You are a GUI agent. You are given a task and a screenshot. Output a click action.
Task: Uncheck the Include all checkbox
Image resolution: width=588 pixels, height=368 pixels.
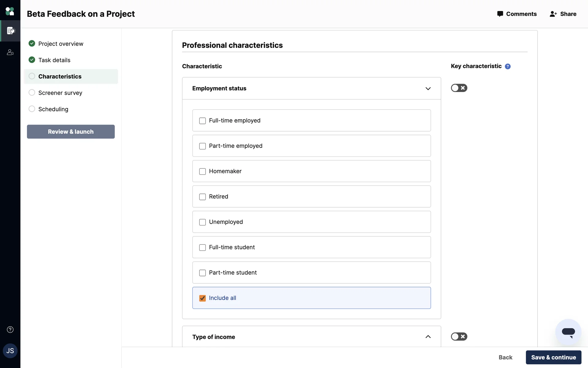(x=202, y=298)
